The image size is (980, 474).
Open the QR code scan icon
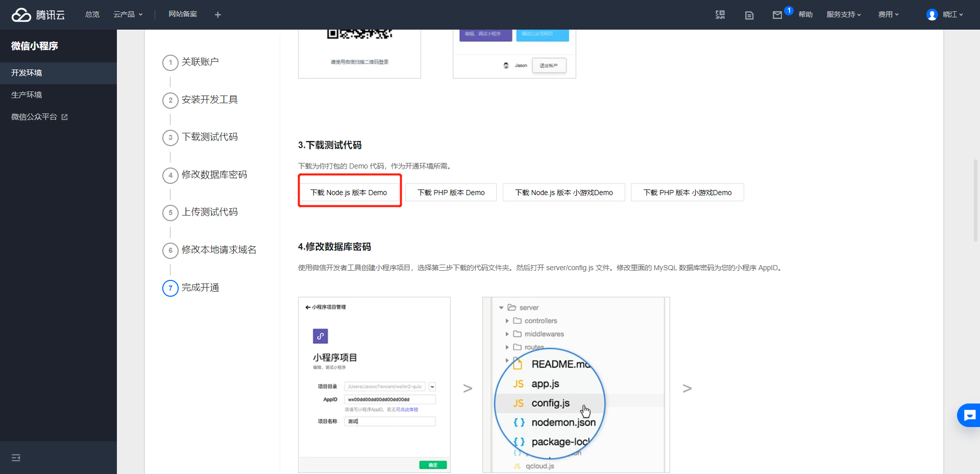point(720,15)
